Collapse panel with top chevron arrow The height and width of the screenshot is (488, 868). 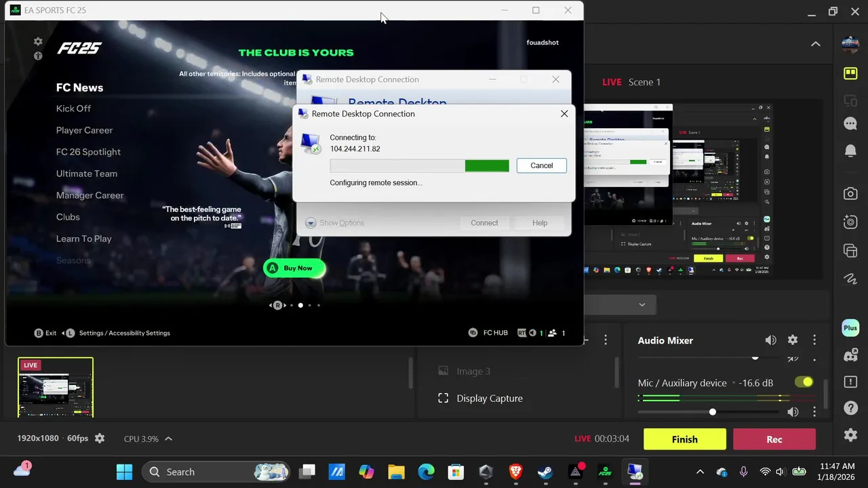(x=816, y=44)
